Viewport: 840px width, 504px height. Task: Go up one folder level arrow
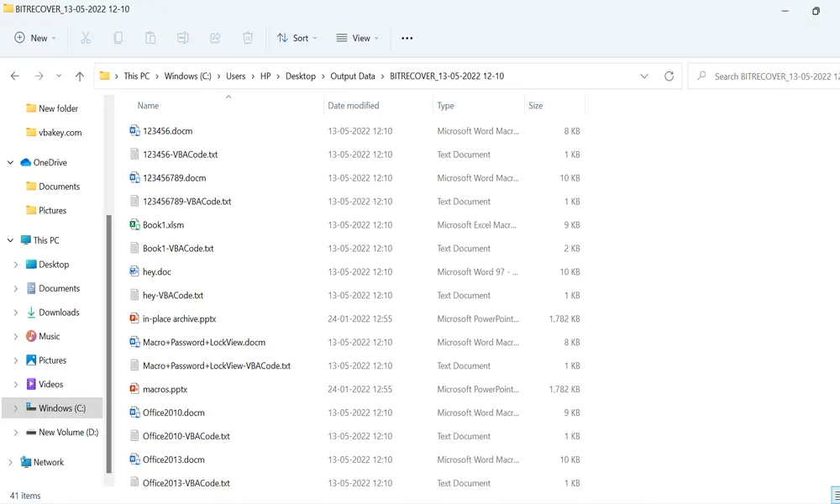[x=80, y=76]
